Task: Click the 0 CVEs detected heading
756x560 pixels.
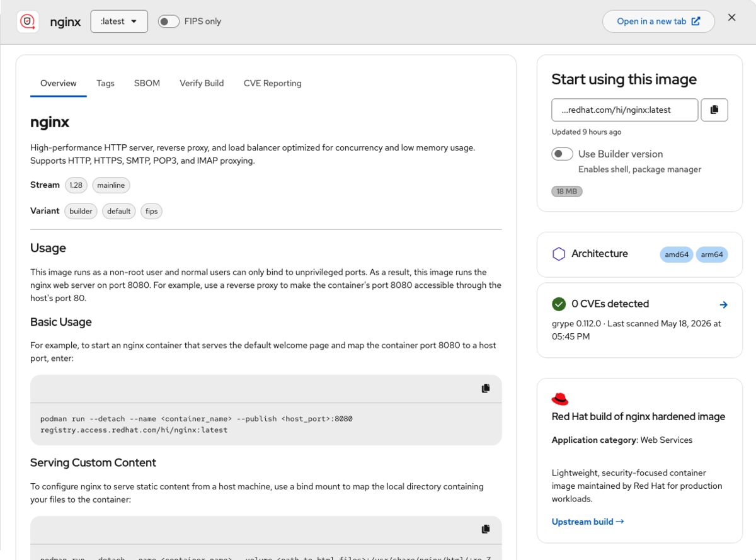Action: (610, 304)
